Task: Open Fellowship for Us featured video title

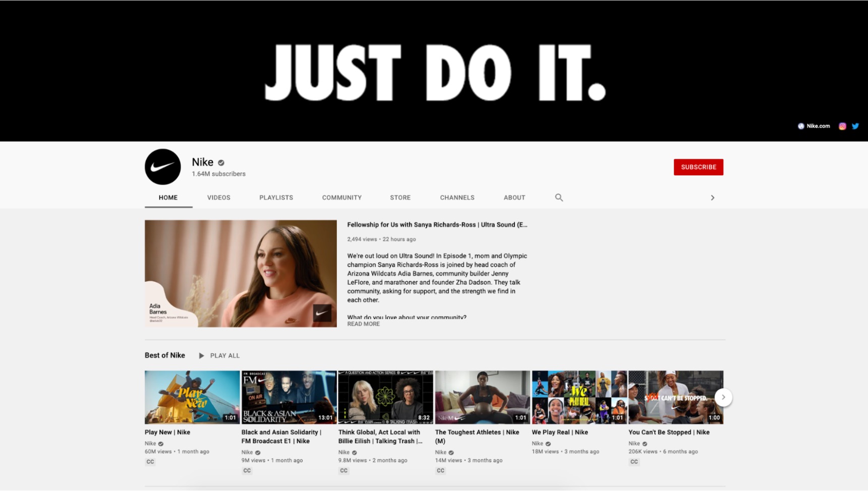Action: (437, 225)
